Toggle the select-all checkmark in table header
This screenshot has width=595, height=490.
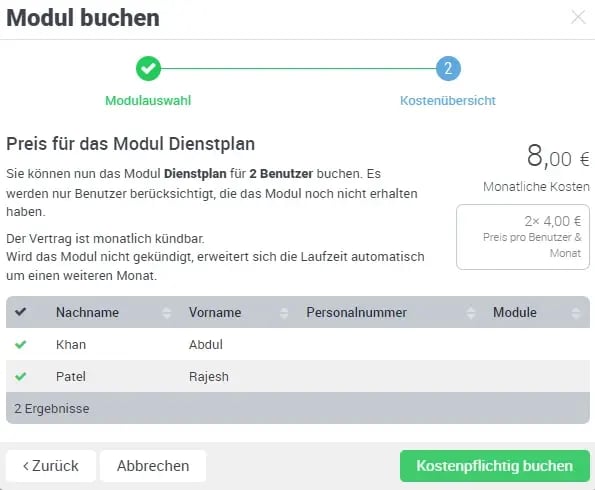click(x=20, y=312)
